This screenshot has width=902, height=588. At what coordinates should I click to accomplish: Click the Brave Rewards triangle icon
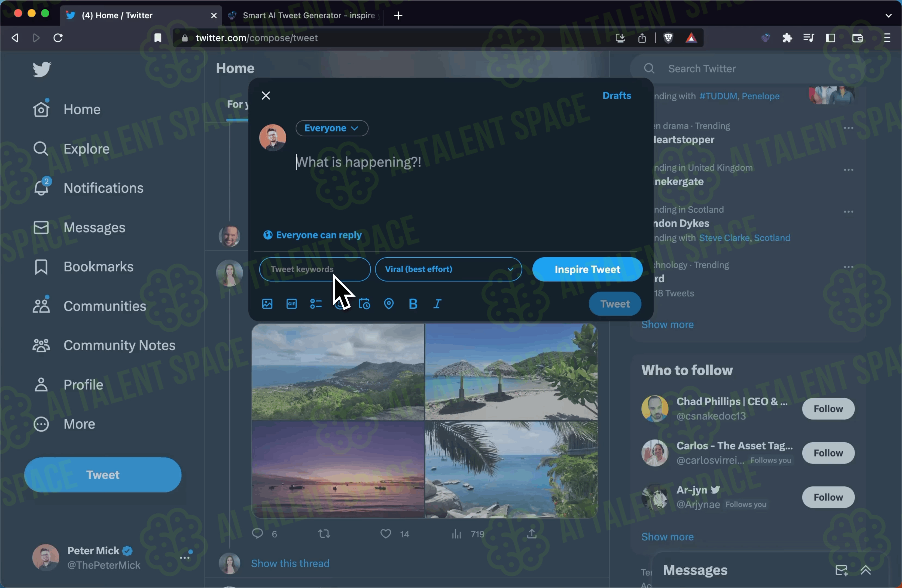click(x=691, y=38)
